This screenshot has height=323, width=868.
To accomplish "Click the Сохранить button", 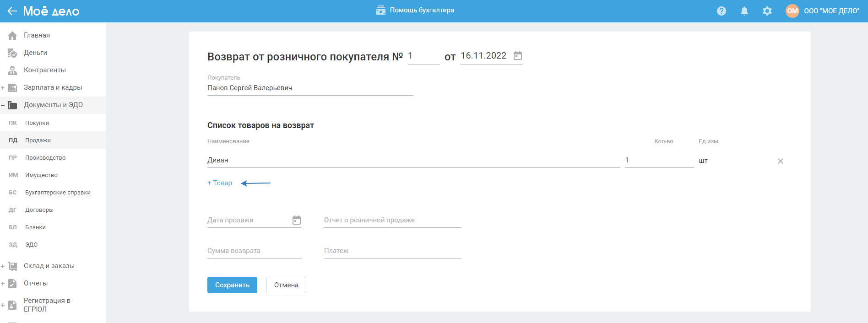I will coord(232,285).
